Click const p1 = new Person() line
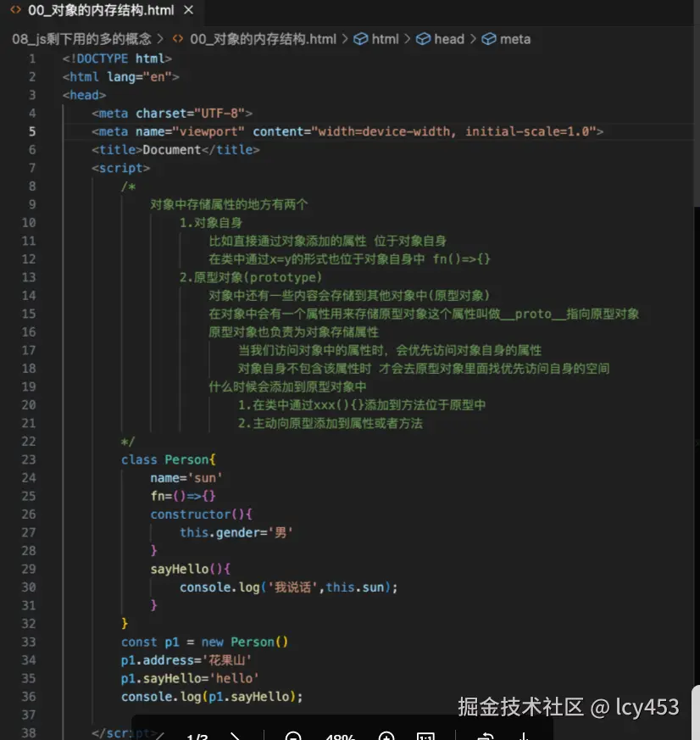700x740 pixels. [205, 643]
